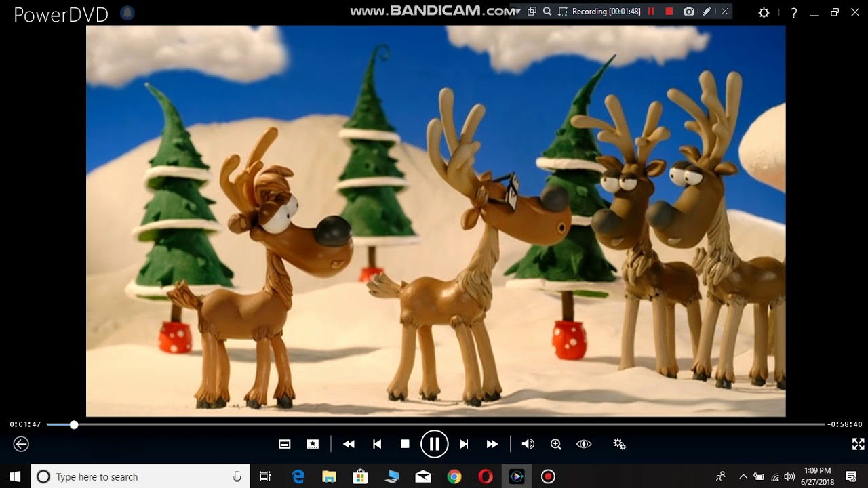This screenshot has height=488, width=868.
Task: Open the bookmark star icon
Action: (x=313, y=444)
